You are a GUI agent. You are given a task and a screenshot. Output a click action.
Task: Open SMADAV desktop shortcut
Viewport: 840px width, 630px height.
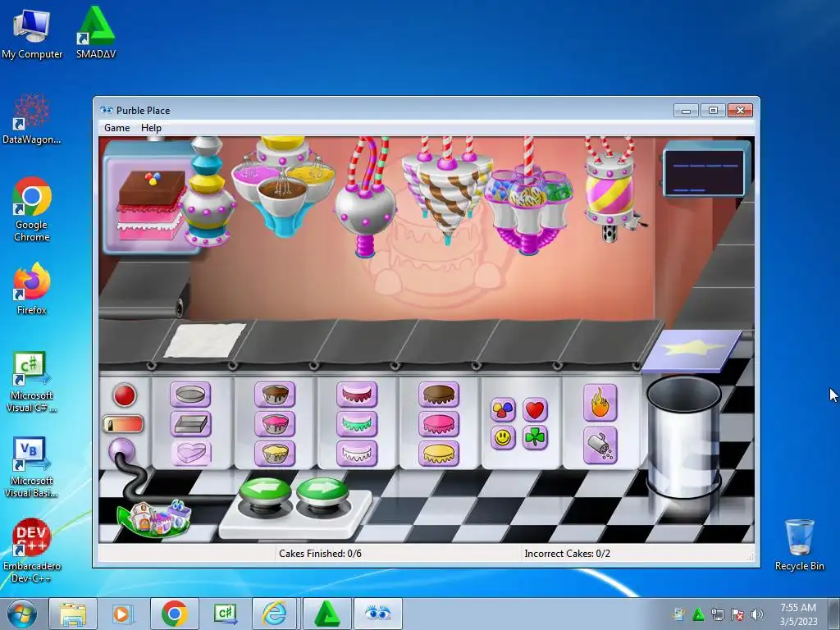[x=96, y=33]
